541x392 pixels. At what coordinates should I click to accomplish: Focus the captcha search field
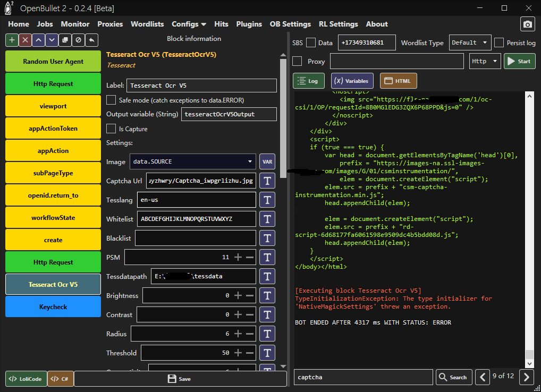[364, 377]
